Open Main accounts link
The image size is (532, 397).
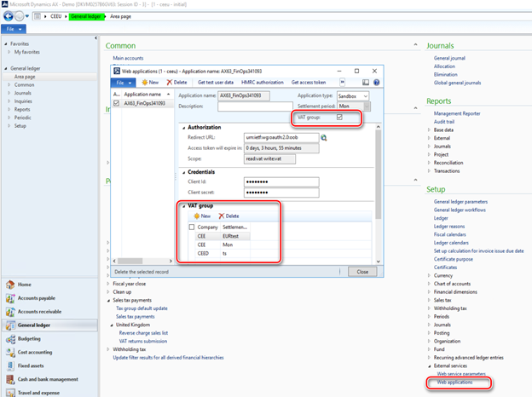(128, 58)
